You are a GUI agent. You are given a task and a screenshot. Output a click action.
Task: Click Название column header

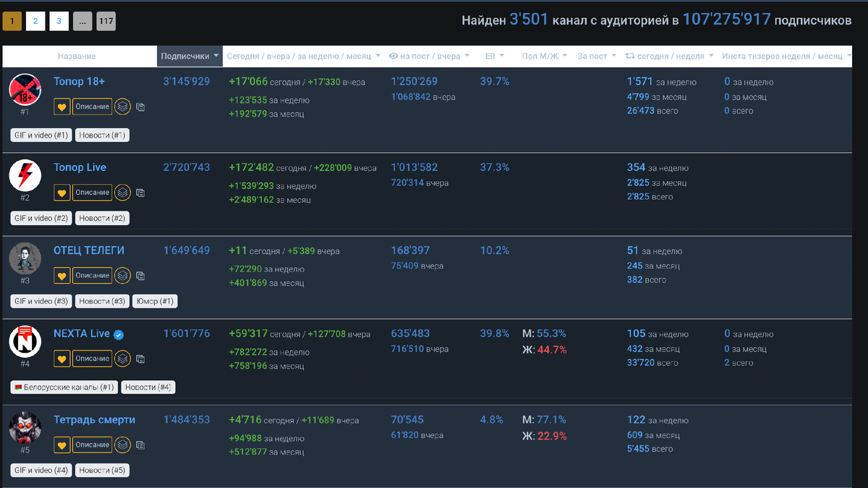point(77,56)
